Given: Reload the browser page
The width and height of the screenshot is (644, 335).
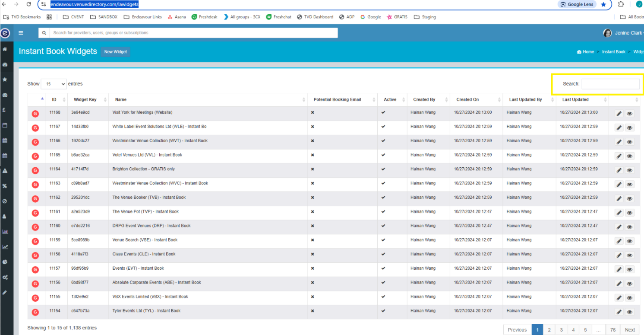Looking at the screenshot, I should [29, 4].
